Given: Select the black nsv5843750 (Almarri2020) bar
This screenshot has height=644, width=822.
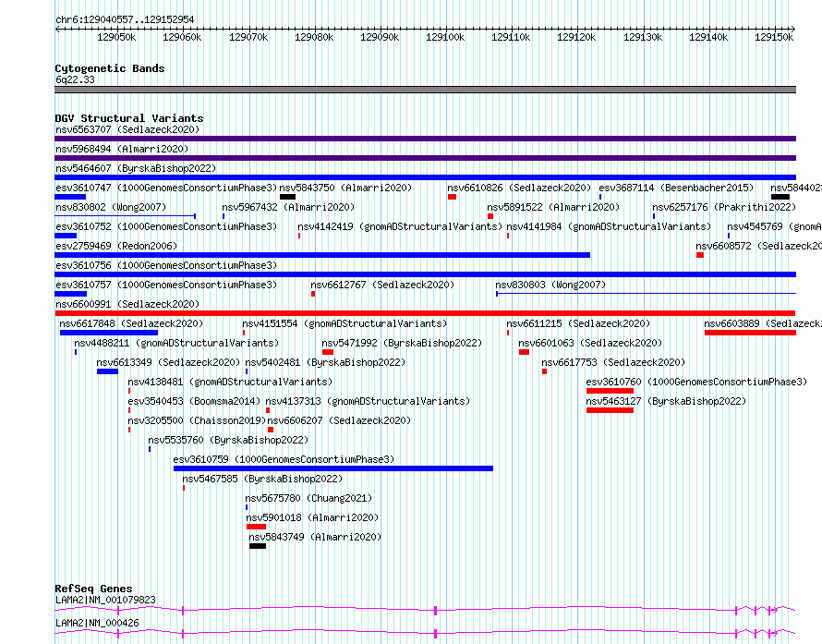Looking at the screenshot, I should click(x=287, y=197).
